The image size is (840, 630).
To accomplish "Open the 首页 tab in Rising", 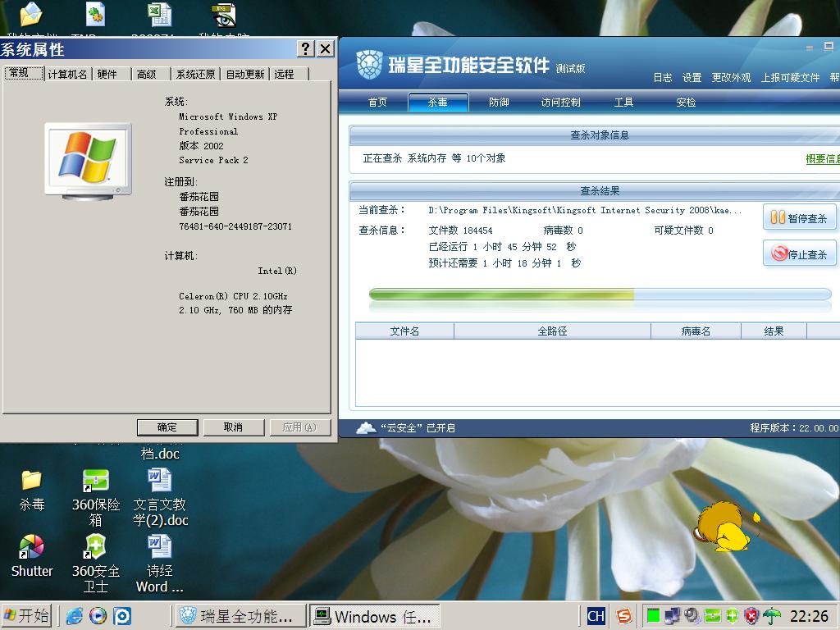I will [377, 102].
